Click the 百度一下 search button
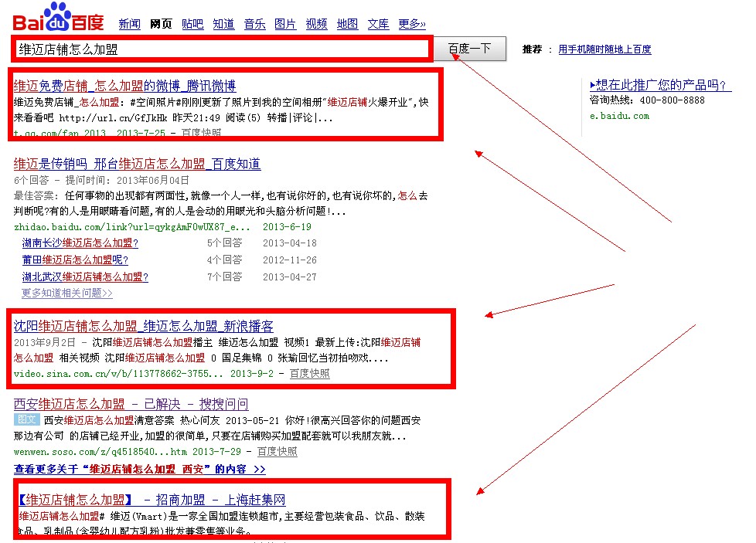The image size is (756, 543). coord(470,49)
